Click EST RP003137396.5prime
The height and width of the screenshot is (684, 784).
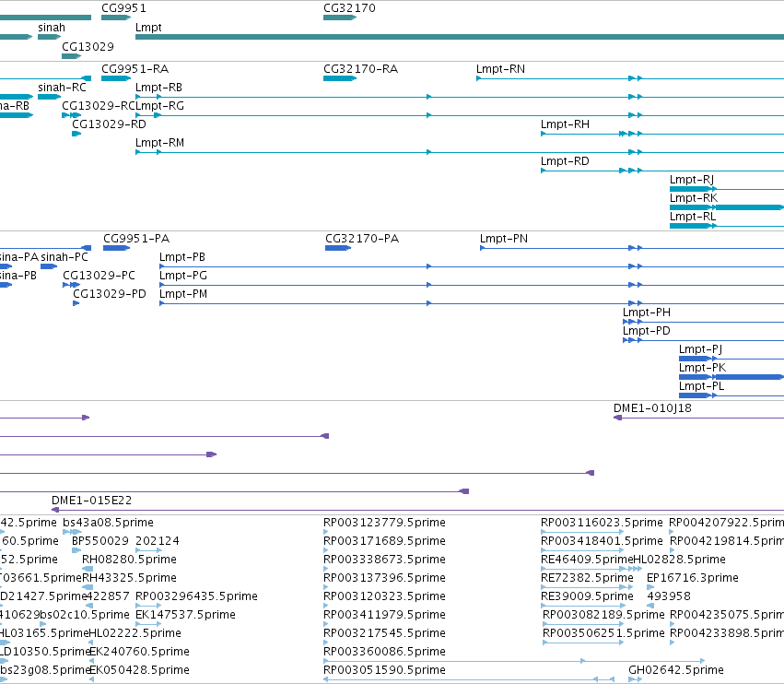(x=326, y=587)
